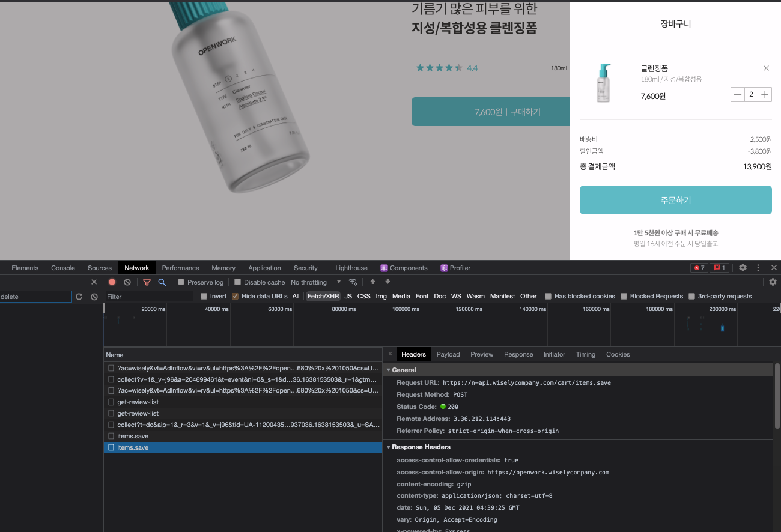Image resolution: width=781 pixels, height=532 pixels.
Task: Open the Initiator tab
Action: tap(555, 354)
